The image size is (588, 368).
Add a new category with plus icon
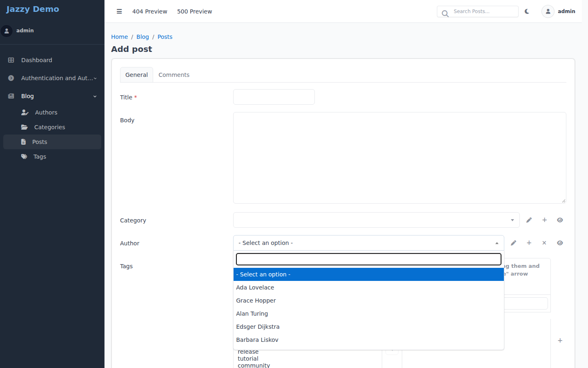click(544, 220)
